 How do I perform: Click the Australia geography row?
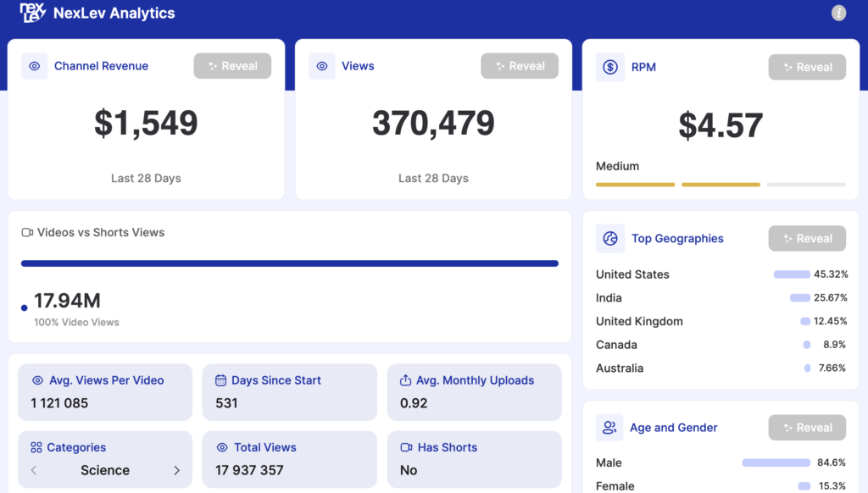click(x=721, y=368)
